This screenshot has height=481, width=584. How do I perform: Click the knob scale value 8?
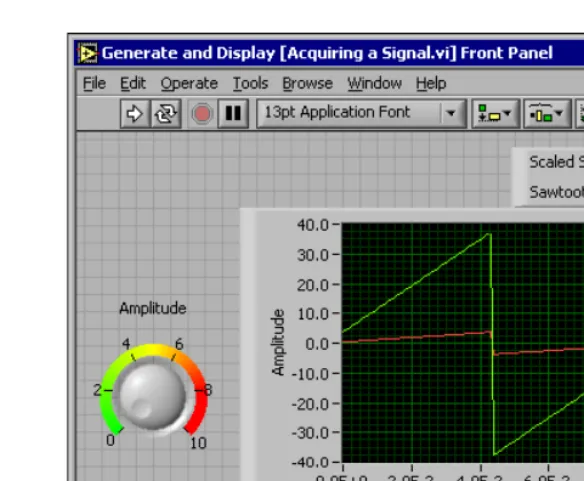tap(208, 390)
